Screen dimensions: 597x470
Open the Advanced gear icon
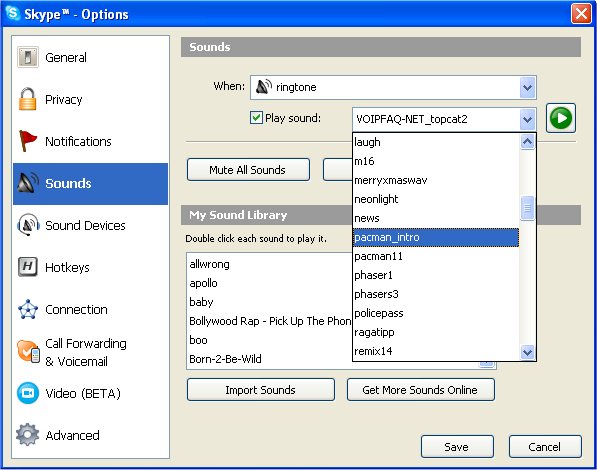point(27,435)
